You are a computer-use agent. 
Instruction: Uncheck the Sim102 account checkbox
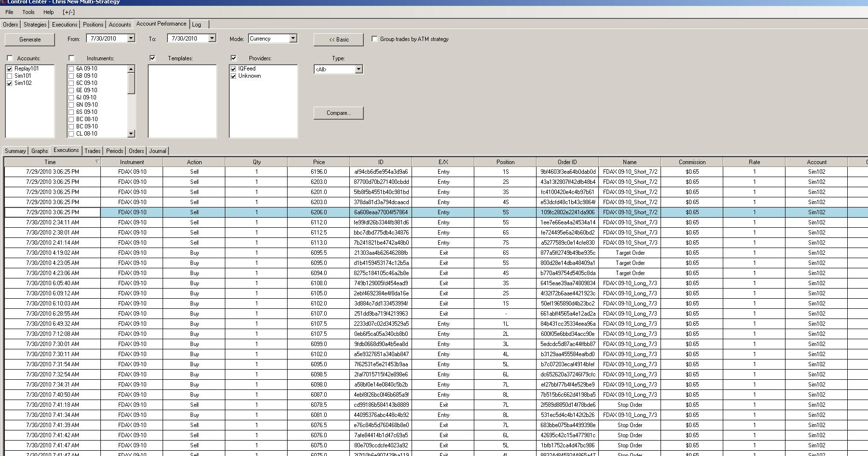click(x=10, y=83)
